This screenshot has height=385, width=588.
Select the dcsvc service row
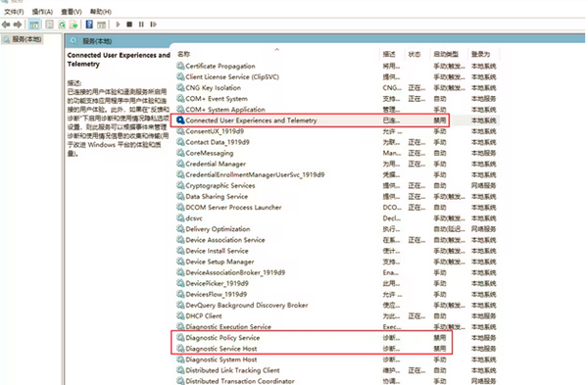point(336,218)
